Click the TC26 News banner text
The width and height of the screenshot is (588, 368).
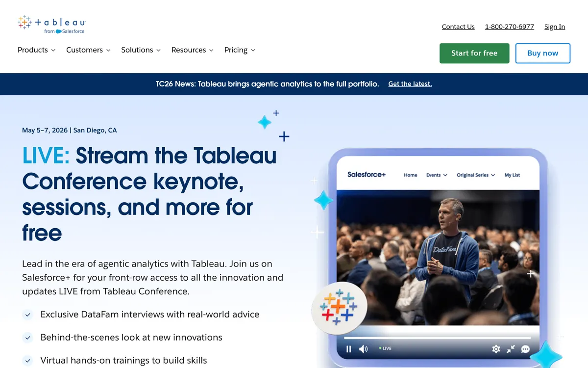[x=268, y=84]
